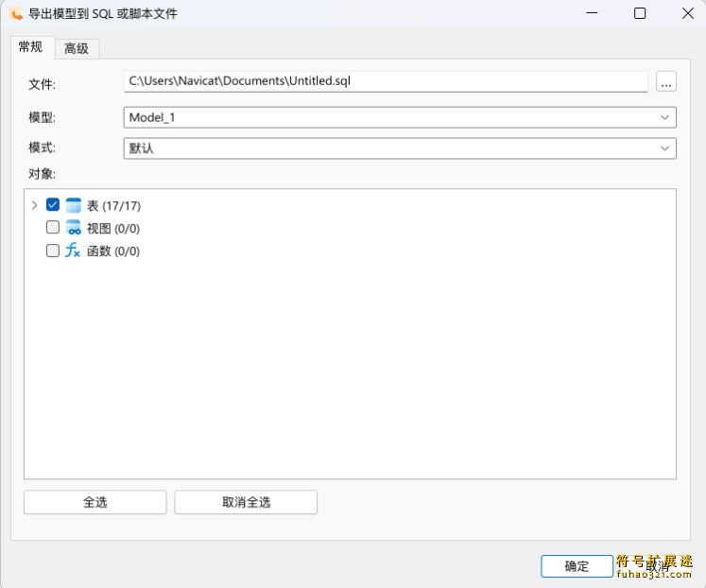Select the 视图 (0/0) row text
Viewport: 706px width, 588px height.
click(113, 228)
